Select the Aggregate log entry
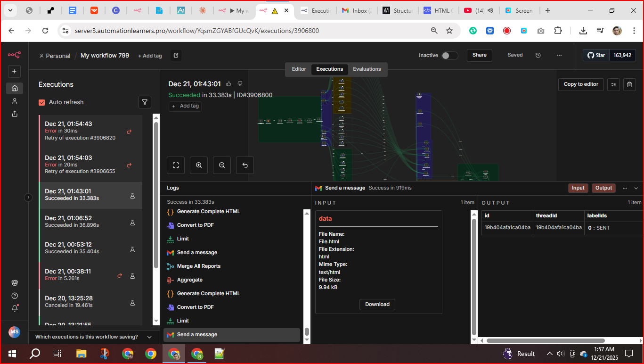Viewport: 644px width, 364px height. (x=232, y=280)
